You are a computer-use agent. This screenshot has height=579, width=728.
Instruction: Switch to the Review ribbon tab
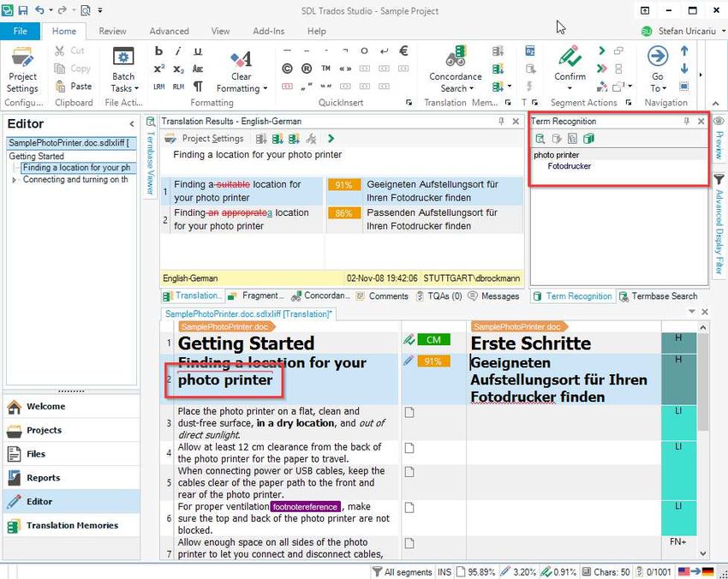tap(112, 31)
